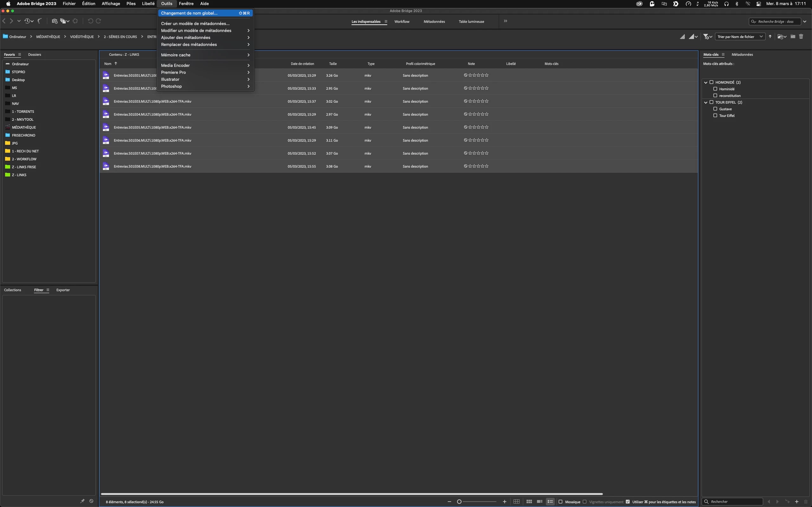Collapse the HOMONIDÉ keyword group

coord(706,82)
